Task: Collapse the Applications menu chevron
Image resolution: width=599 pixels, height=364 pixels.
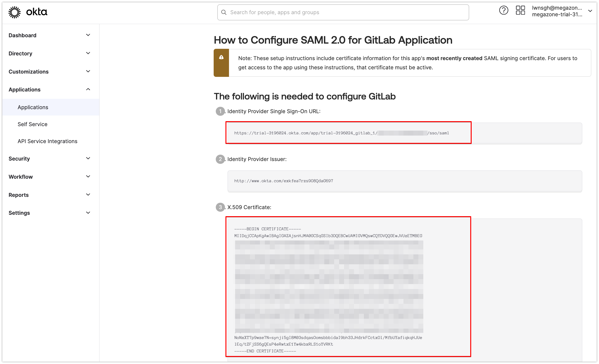Action: (88, 89)
